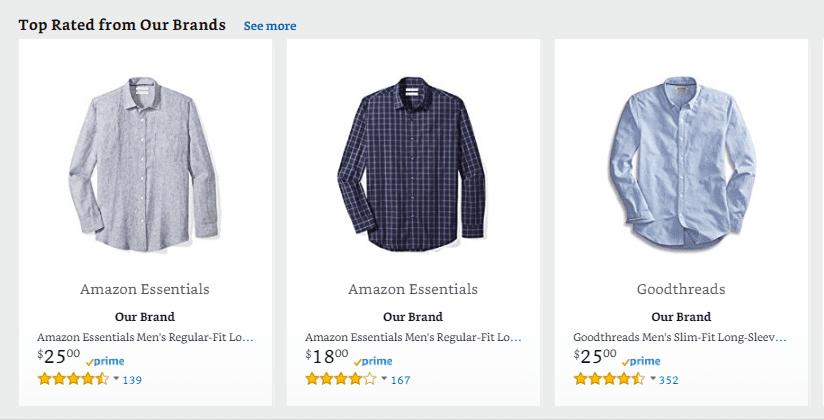View the 352 customer reviews
Viewport: 824px width, 420px height.
click(669, 380)
